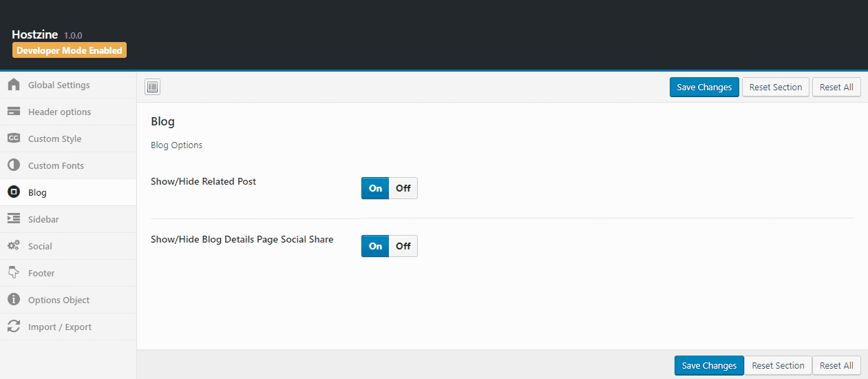Click the Developer Mode Enabled badge

pyautogui.click(x=70, y=50)
